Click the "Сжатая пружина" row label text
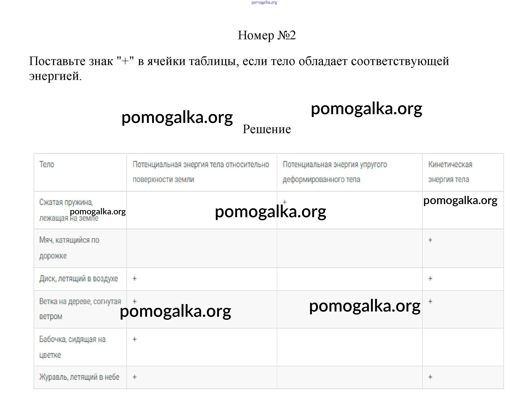Screen dimensions: 528x420 click(x=66, y=202)
